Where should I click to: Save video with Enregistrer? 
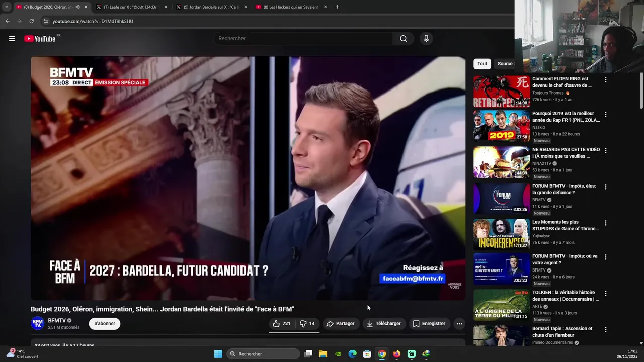[429, 324]
